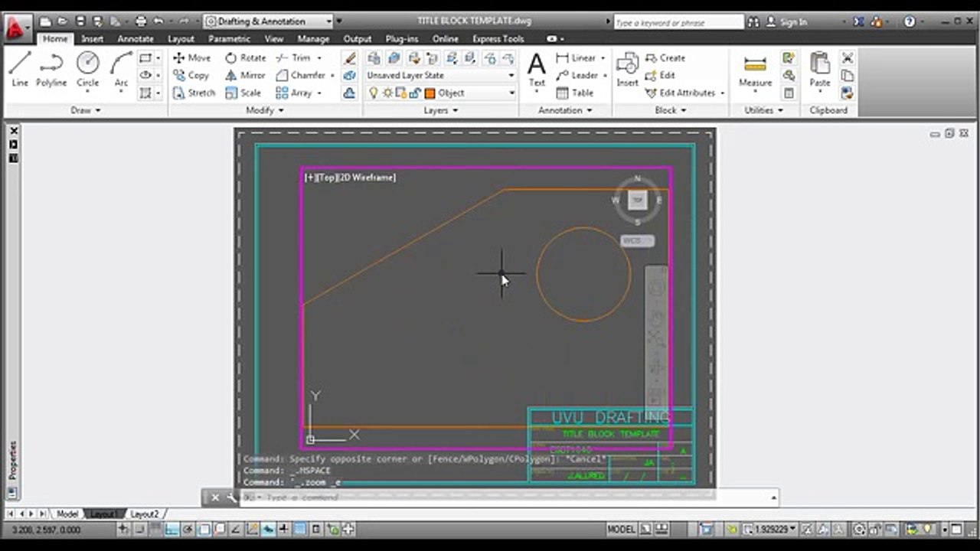Select the Linear dimension tool
Screen dimensions: 980x551
tap(576, 57)
